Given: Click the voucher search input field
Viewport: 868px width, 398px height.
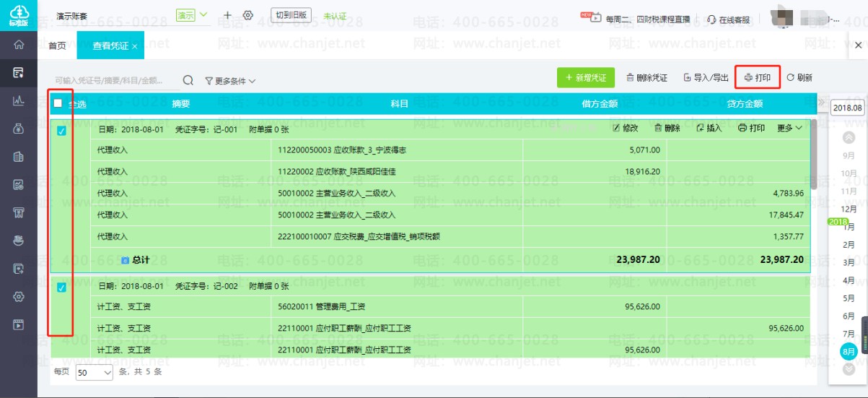Looking at the screenshot, I should coord(114,80).
